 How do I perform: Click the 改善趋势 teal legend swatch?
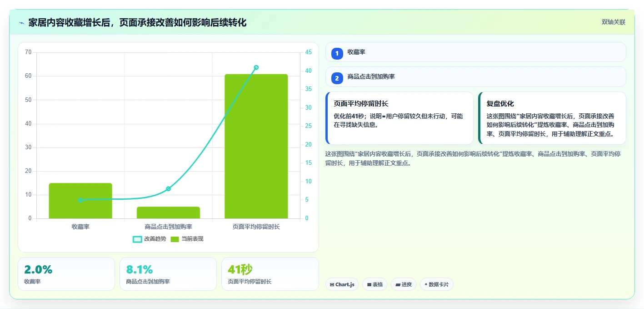[137, 239]
